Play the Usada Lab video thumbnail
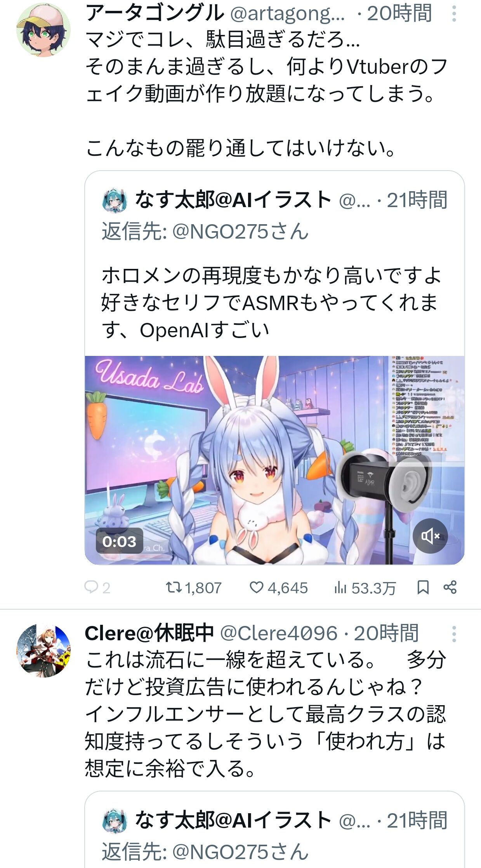Viewport: 481px width, 868px height. (x=274, y=460)
